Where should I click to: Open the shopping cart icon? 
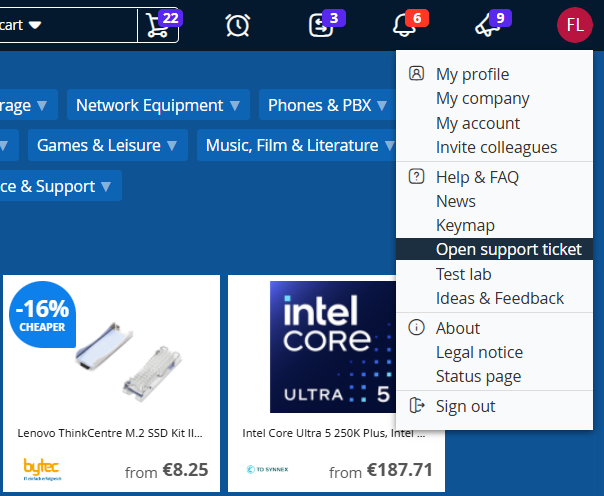point(158,25)
